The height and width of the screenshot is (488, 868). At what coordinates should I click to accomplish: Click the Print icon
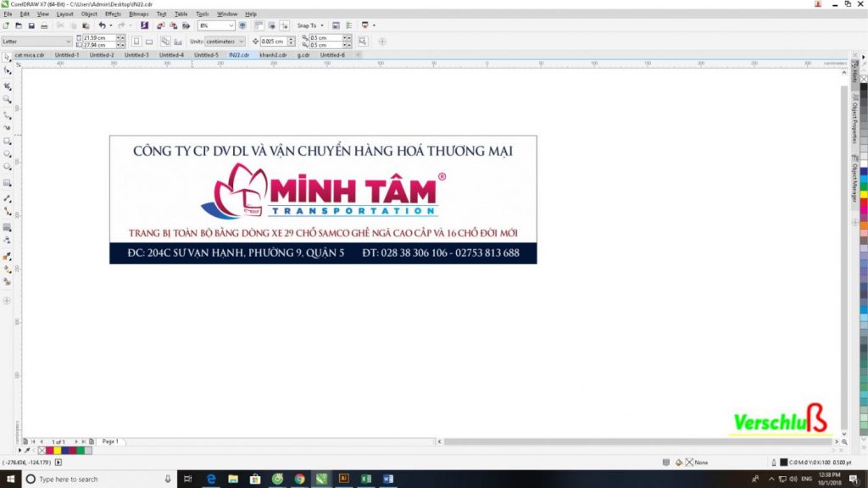tap(44, 25)
